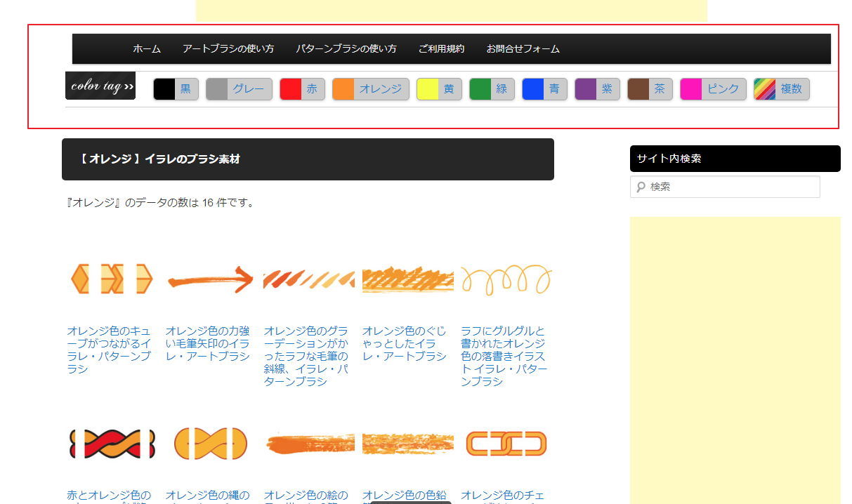Filter by ピンク color tag
Viewport: 852px width, 504px height.
click(x=714, y=89)
